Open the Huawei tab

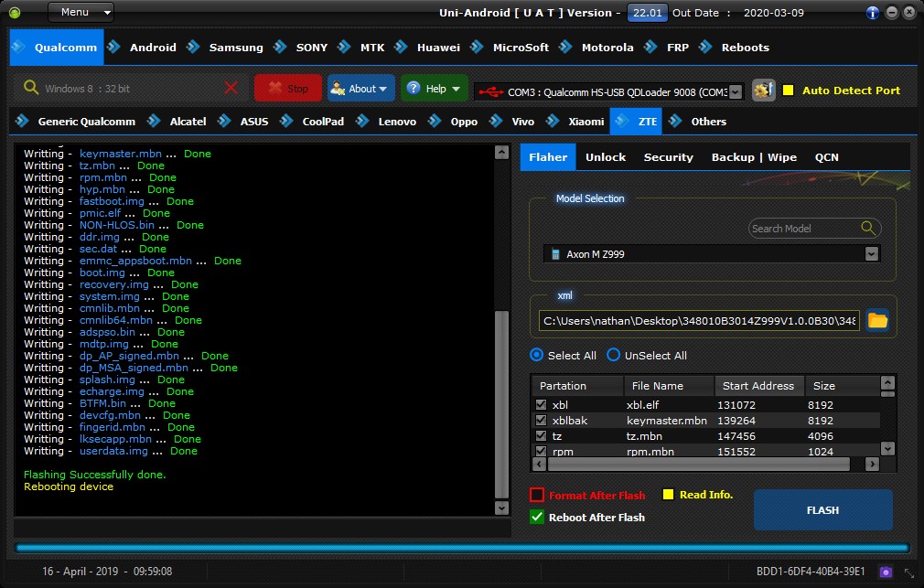pyautogui.click(x=438, y=48)
